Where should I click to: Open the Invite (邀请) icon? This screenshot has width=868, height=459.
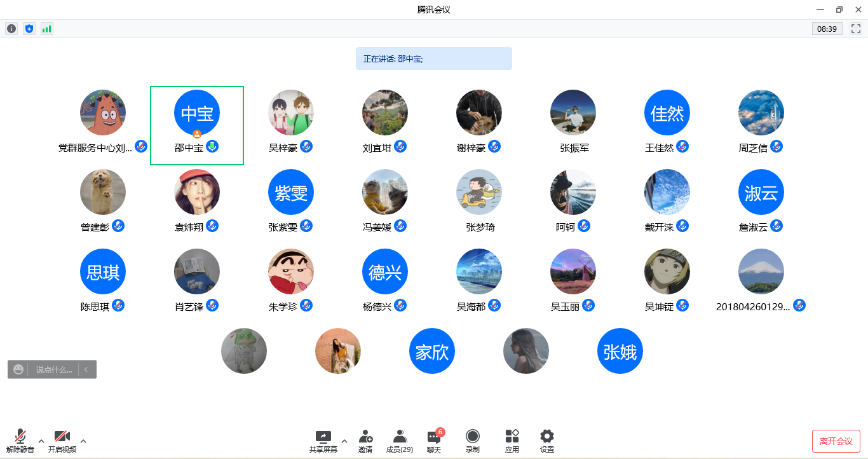pyautogui.click(x=365, y=441)
